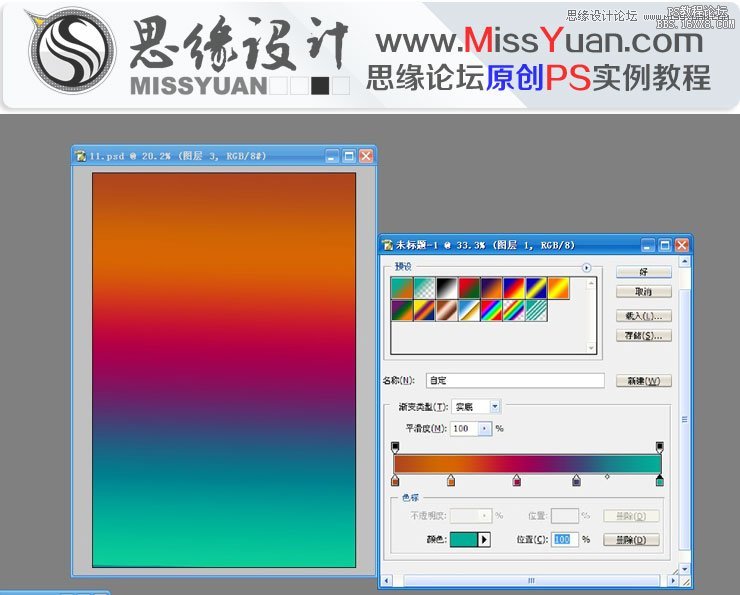Open the presets flyout menu arrow
The width and height of the screenshot is (740, 595).
tap(586, 268)
